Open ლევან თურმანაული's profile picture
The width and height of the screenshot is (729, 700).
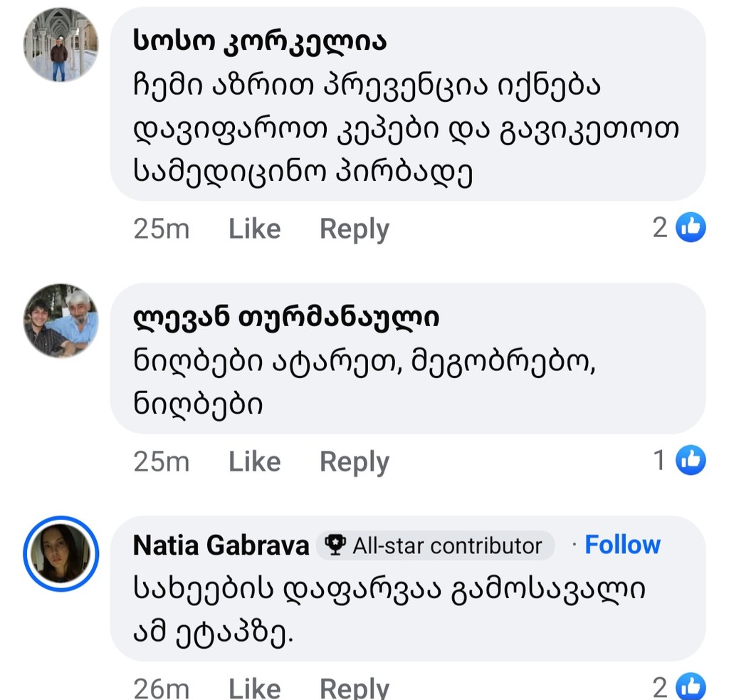coord(61,320)
